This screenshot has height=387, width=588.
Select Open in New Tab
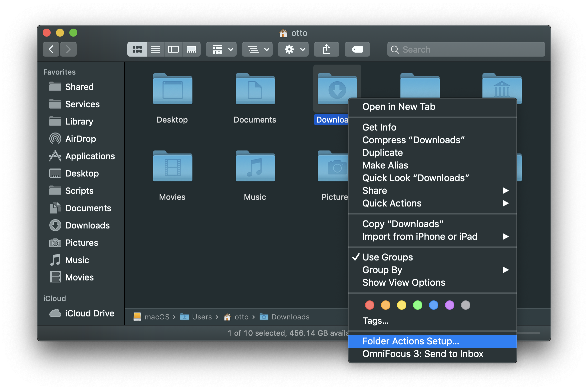click(x=399, y=107)
